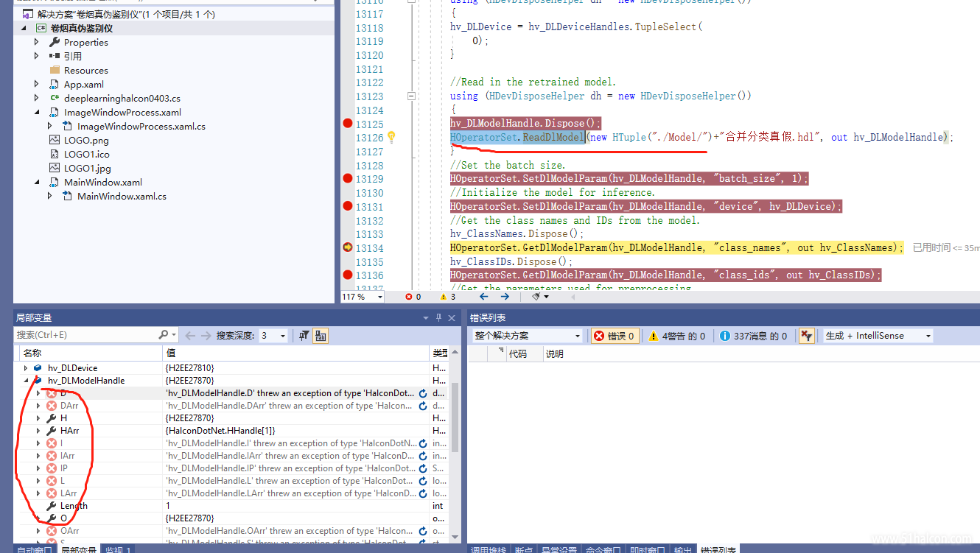The width and height of the screenshot is (980, 553).
Task: Expand deeplearninghalcon0403.cs node
Action: (x=37, y=98)
